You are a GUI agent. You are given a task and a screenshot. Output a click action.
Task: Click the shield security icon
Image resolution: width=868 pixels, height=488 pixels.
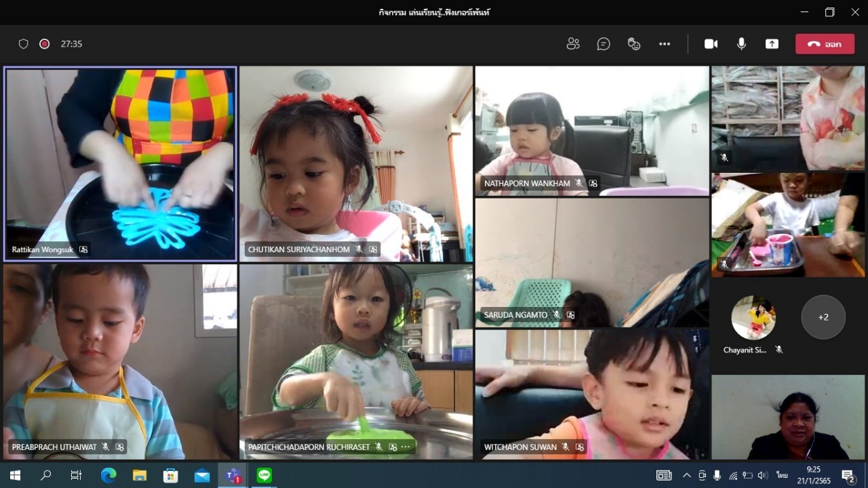[24, 44]
